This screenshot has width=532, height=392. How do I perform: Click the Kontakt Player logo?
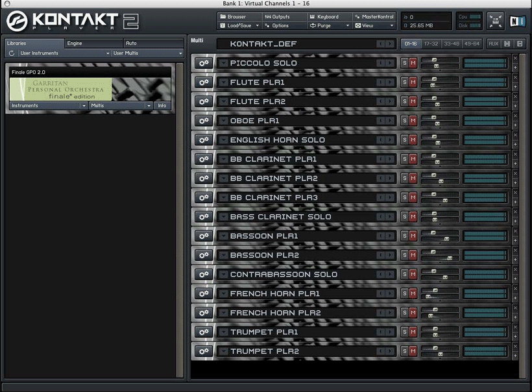tap(73, 21)
